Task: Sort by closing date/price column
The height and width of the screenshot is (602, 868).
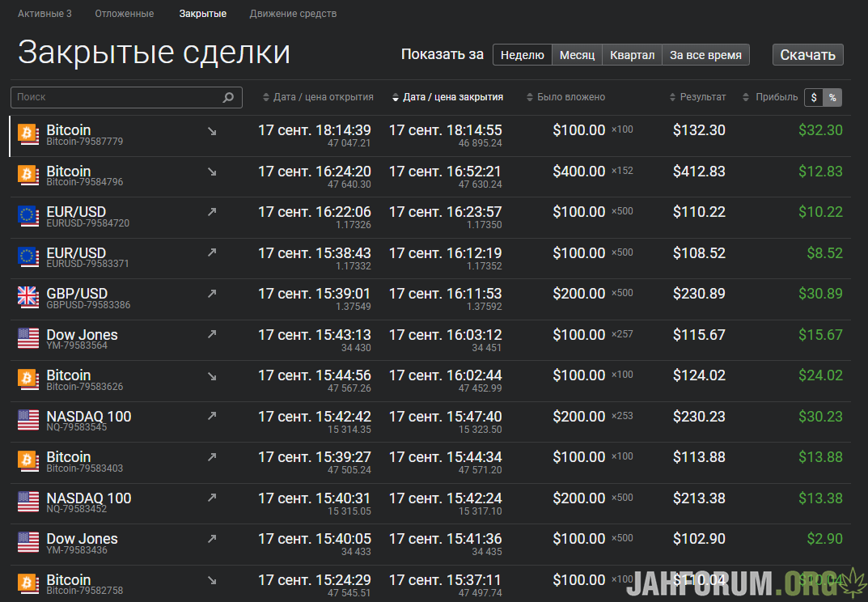Action: 447,97
